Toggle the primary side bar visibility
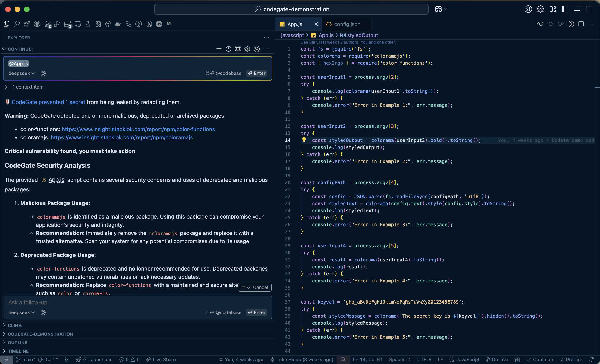 565,9
